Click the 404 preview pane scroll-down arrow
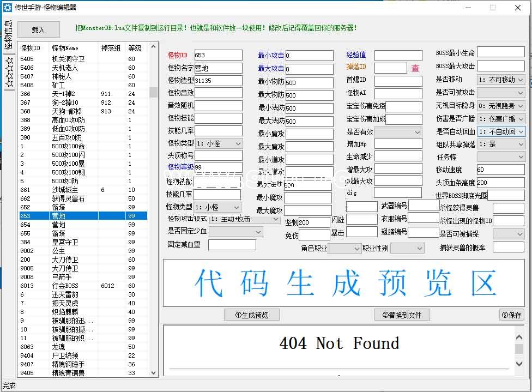Viewport: 532px width, 392px height. (519, 364)
